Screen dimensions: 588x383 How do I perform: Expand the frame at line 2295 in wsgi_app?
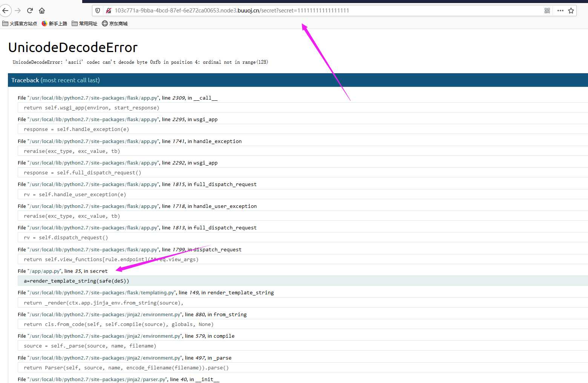[118, 119]
